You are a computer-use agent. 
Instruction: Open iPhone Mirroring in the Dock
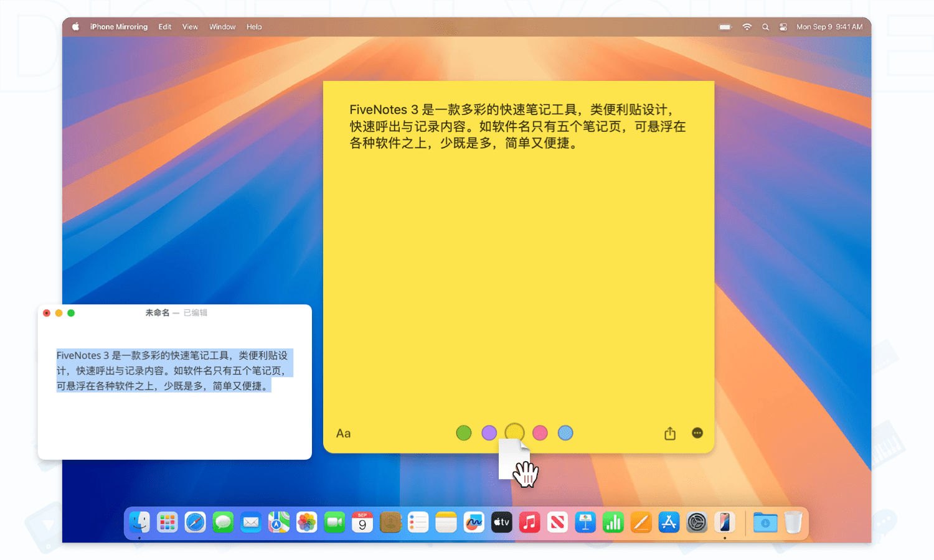coord(724,523)
